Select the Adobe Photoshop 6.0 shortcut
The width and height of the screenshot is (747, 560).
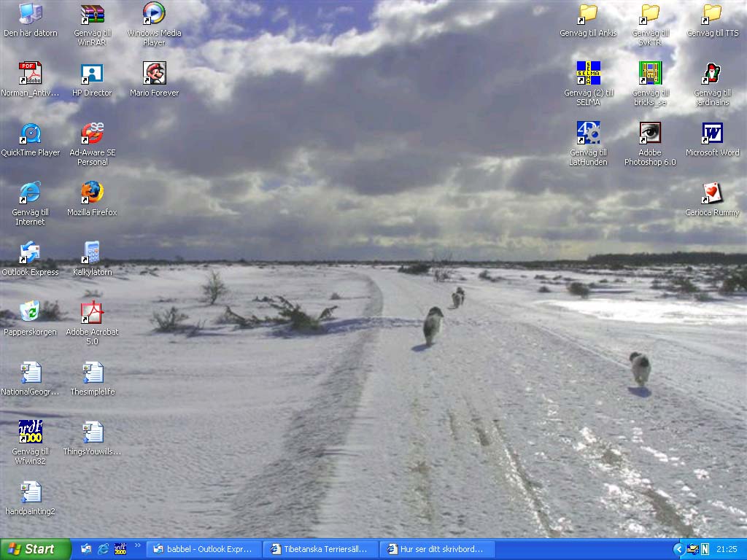(x=650, y=133)
